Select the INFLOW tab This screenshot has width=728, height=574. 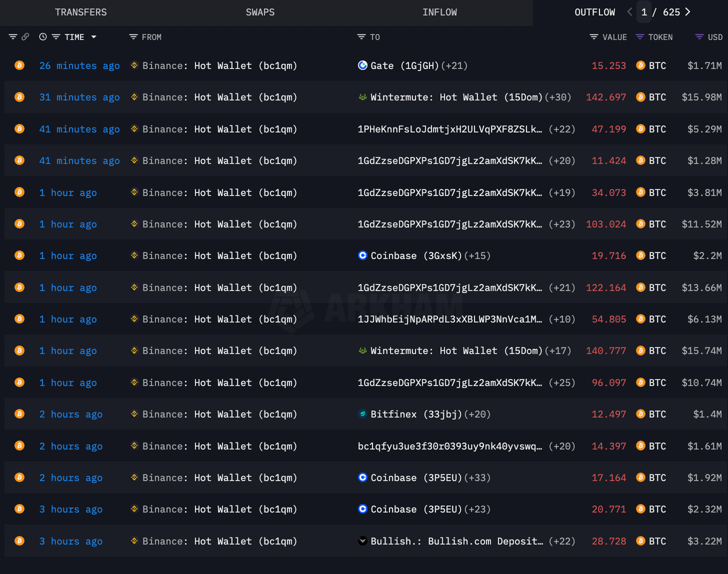click(x=440, y=12)
